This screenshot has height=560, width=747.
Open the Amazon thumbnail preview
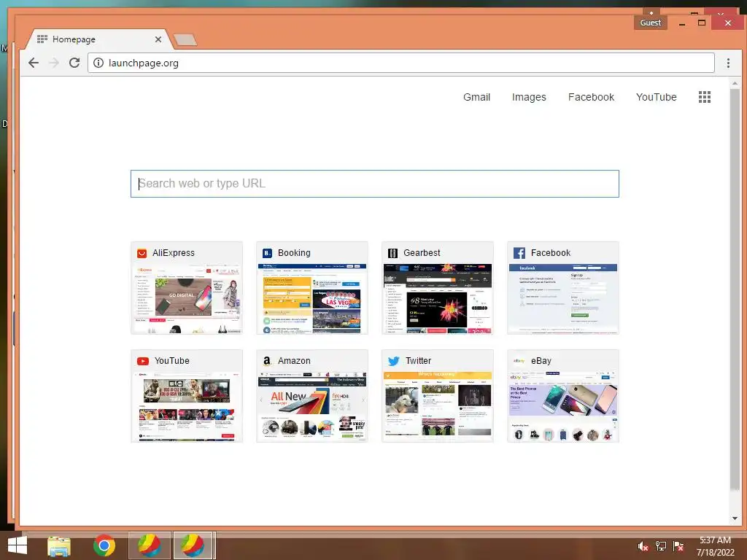click(312, 407)
